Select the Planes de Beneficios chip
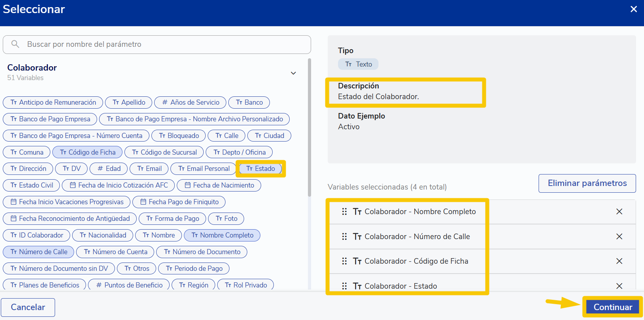 coord(45,285)
